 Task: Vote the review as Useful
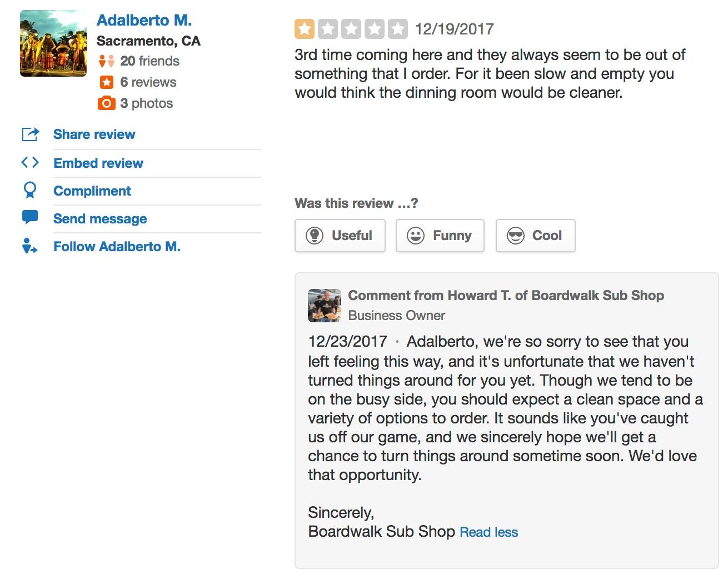[340, 236]
